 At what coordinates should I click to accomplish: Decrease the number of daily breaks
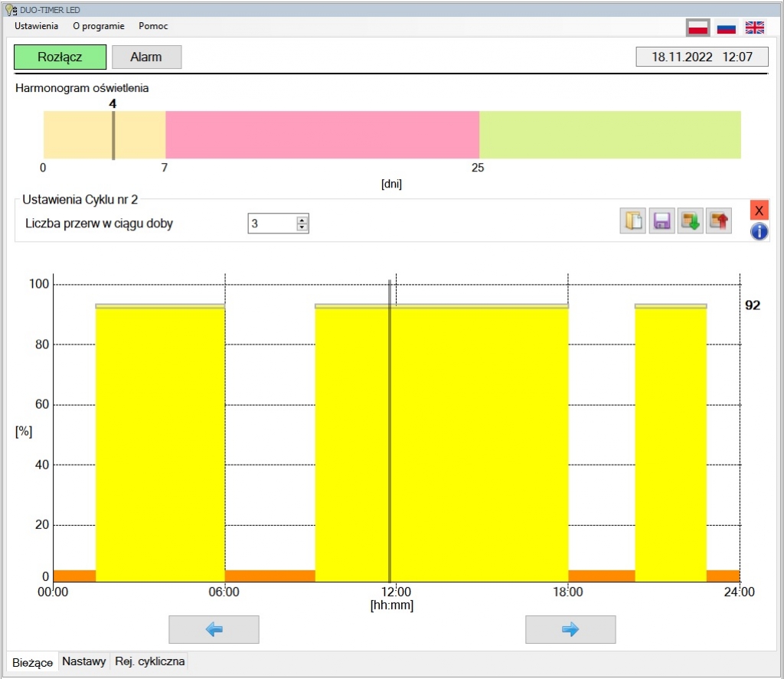(302, 227)
